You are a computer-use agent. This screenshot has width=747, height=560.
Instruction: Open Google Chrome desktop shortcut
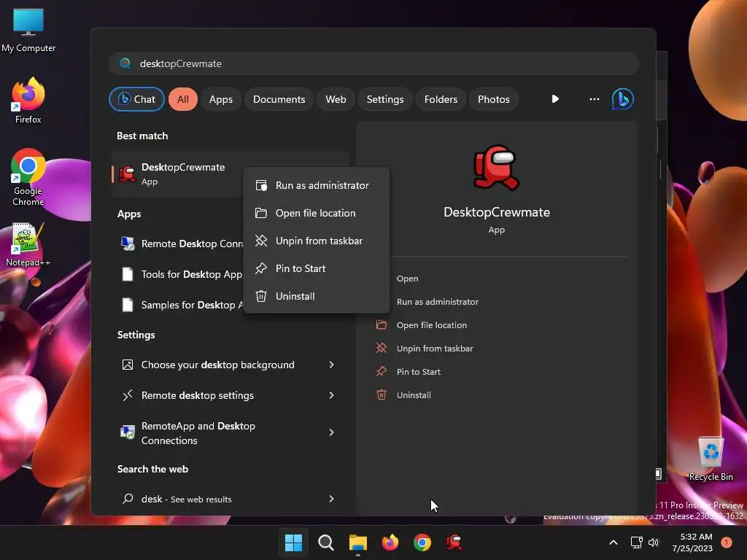pyautogui.click(x=28, y=177)
